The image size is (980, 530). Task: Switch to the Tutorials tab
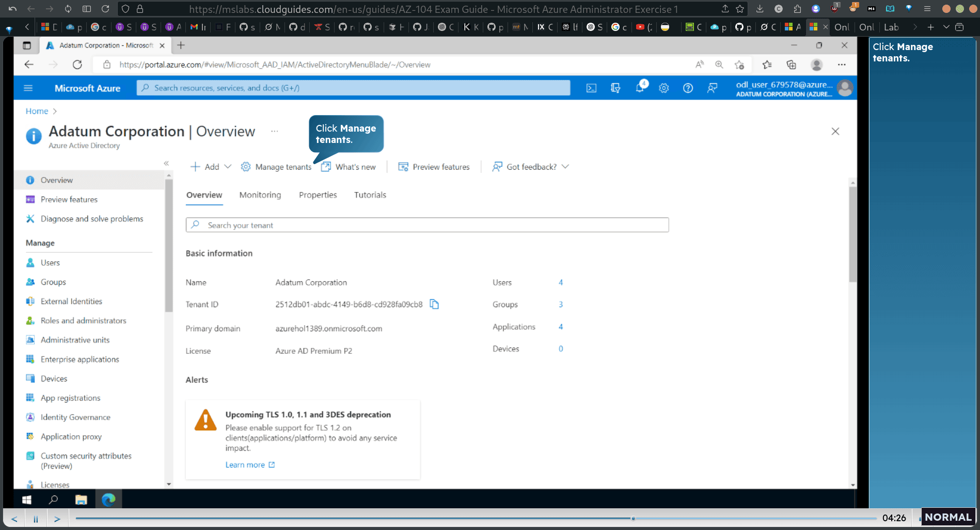370,195
